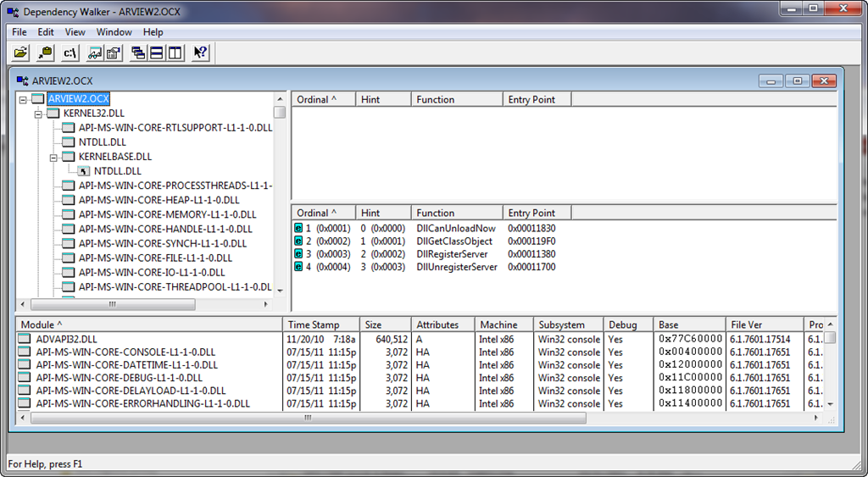Click the export icon for DllRegisterServer
This screenshot has height=477, width=868.
click(x=298, y=254)
